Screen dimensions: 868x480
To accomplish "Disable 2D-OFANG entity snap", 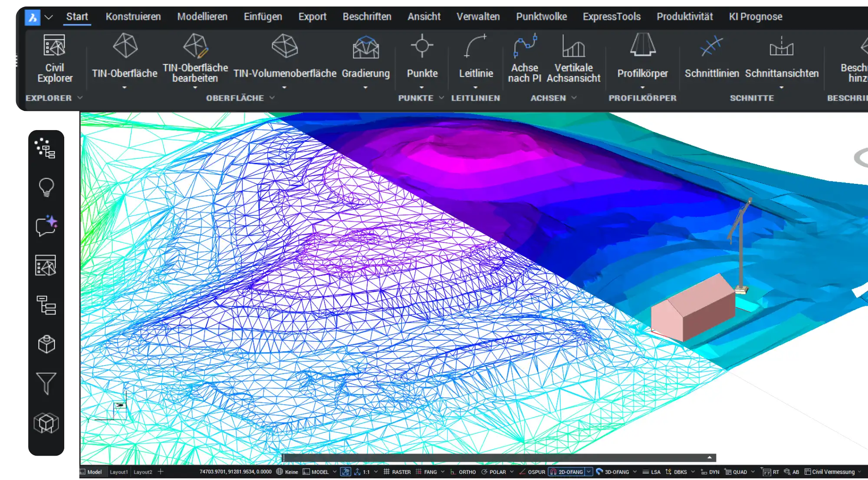I will click(x=567, y=472).
